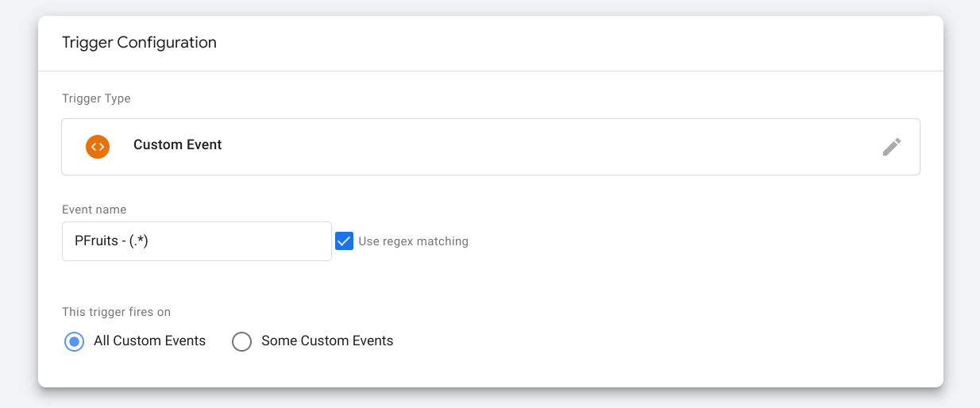
Task: Click the Trigger Type field label
Action: [x=96, y=99]
